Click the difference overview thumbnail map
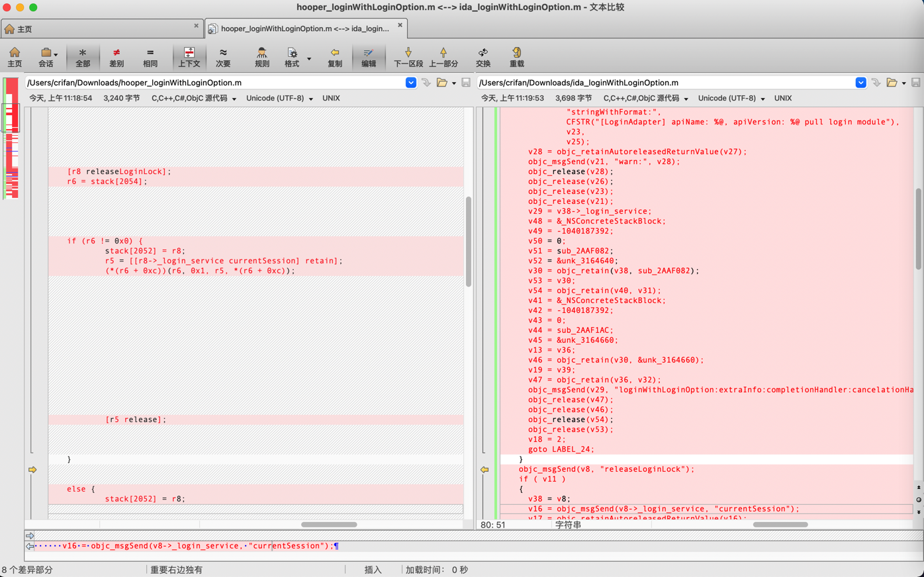The height and width of the screenshot is (577, 924). [11, 138]
